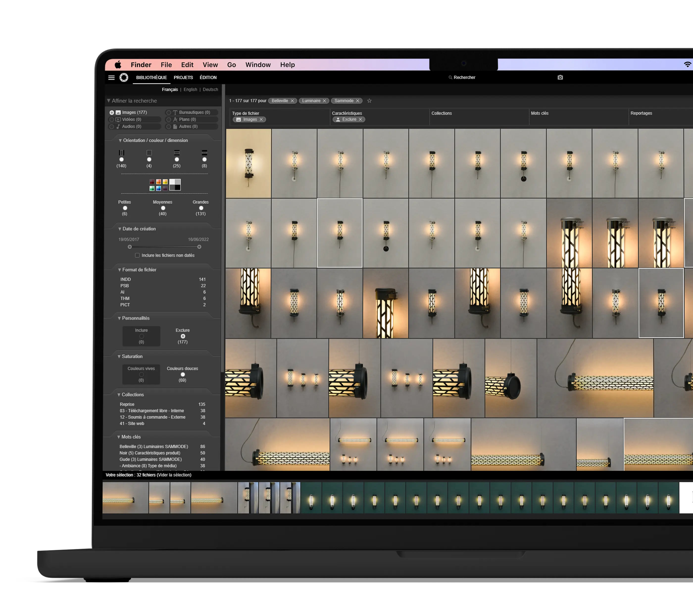Collapse the 'Affiner la recherche' section
The image size is (693, 616).
[x=109, y=100]
